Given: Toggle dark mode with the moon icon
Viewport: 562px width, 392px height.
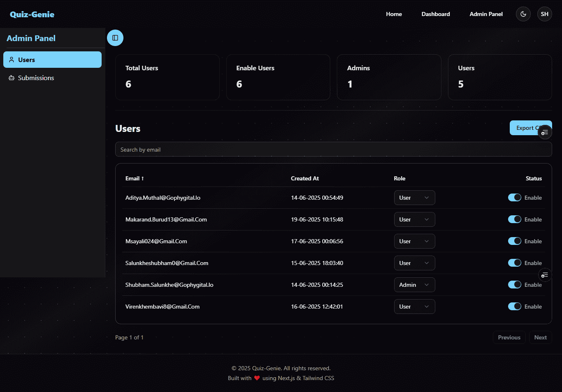Looking at the screenshot, I should pos(523,14).
